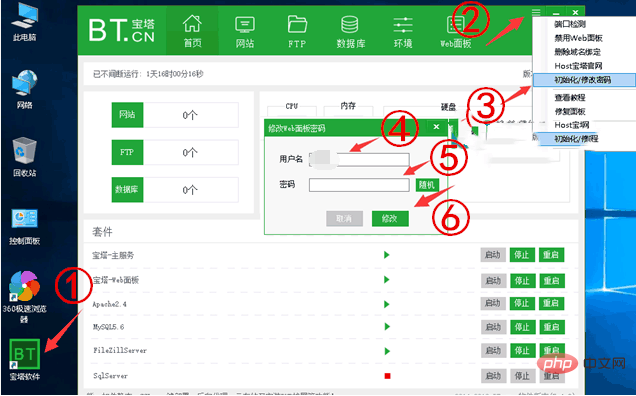Click the 密码 input field

point(359,185)
